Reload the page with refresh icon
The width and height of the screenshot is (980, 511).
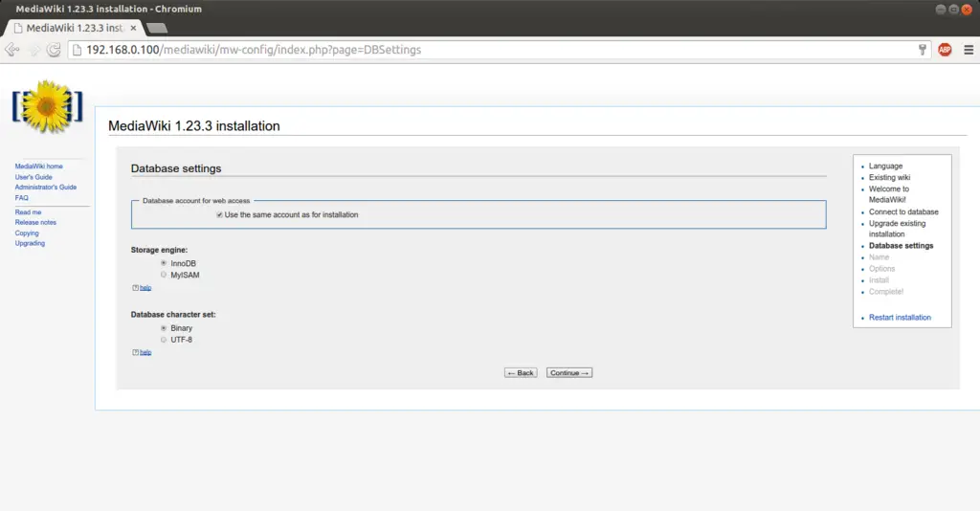(54, 50)
